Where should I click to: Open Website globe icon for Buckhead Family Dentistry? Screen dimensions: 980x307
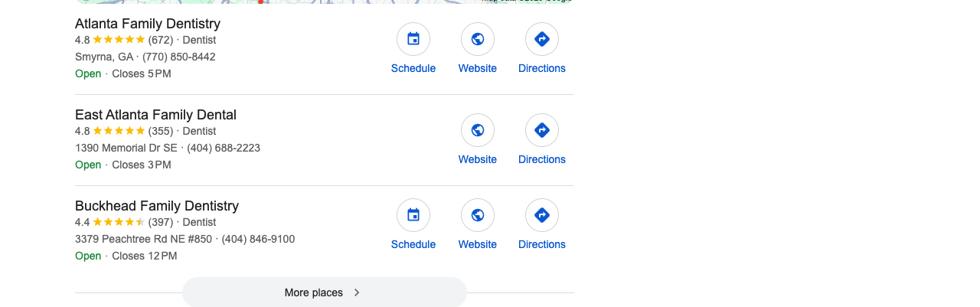click(x=478, y=215)
